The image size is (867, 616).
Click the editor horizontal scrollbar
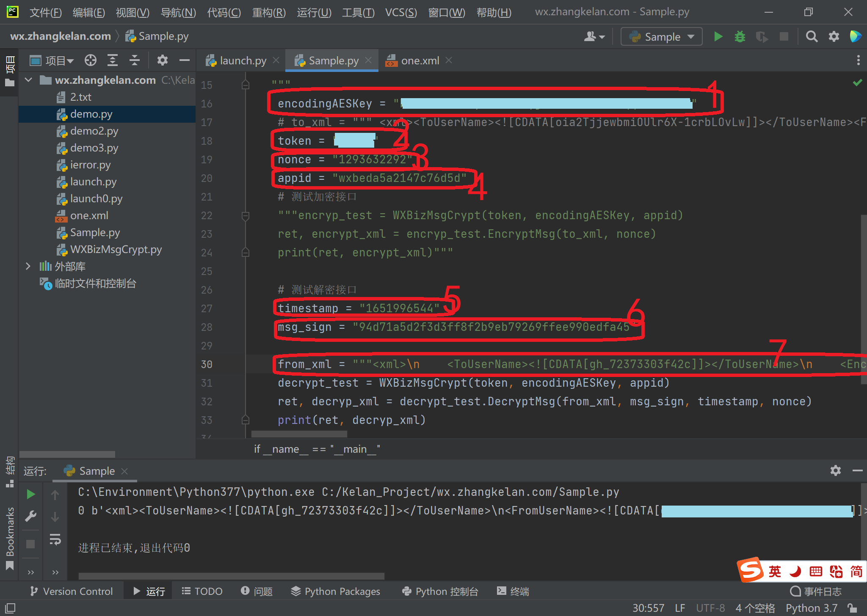[x=299, y=434]
